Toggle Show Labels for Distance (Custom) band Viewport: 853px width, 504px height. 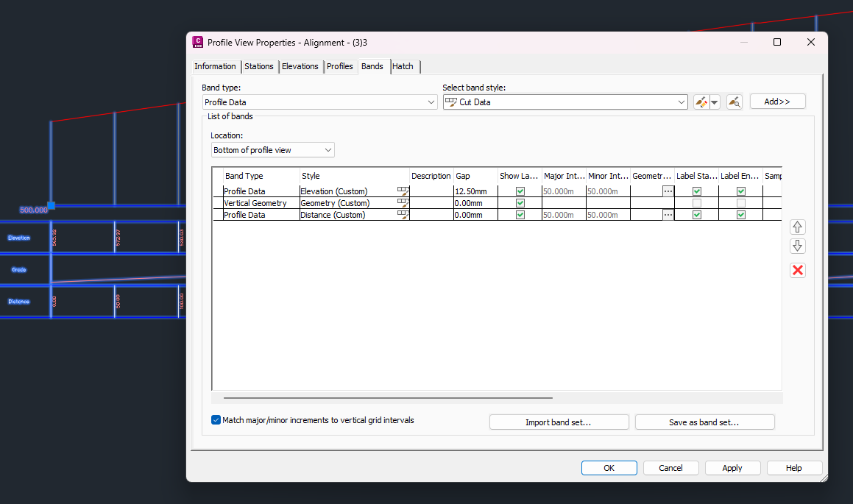point(520,215)
